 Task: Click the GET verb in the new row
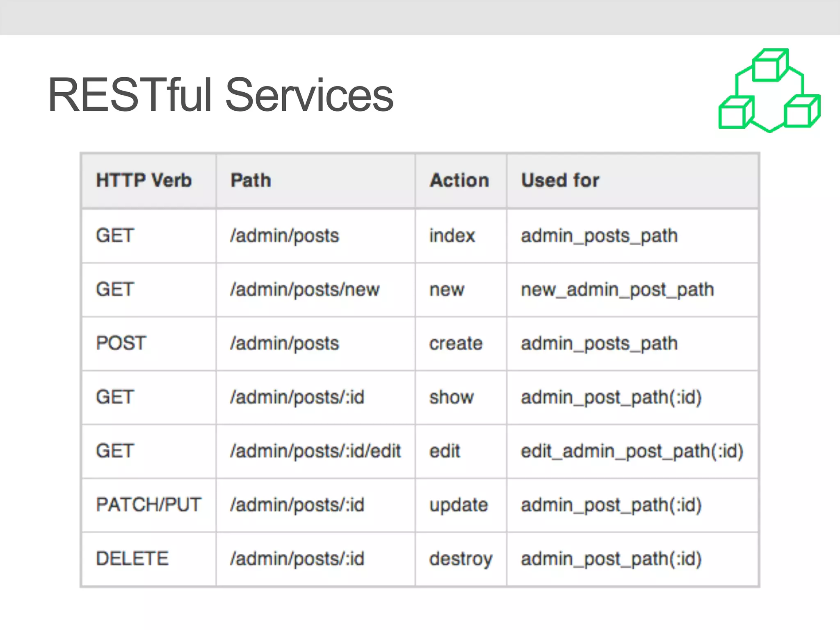pos(115,289)
